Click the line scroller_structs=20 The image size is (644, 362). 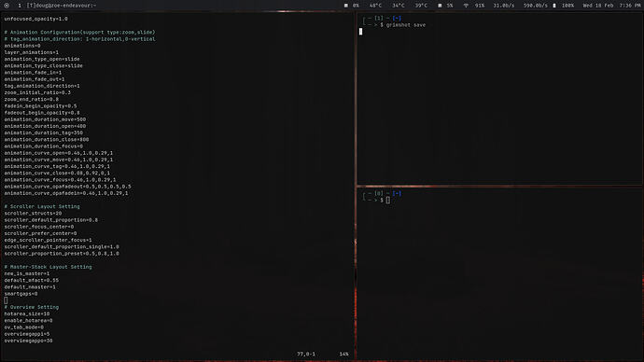pyautogui.click(x=33, y=214)
